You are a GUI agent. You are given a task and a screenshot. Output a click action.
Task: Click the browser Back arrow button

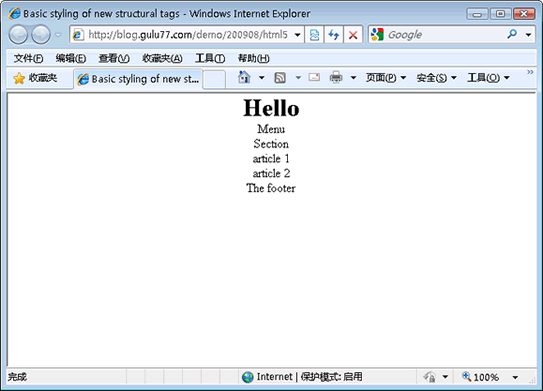coord(18,35)
